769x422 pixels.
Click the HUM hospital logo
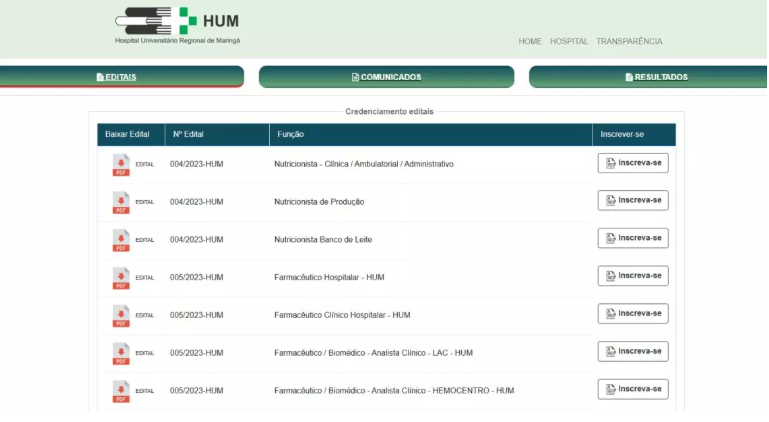click(x=178, y=25)
